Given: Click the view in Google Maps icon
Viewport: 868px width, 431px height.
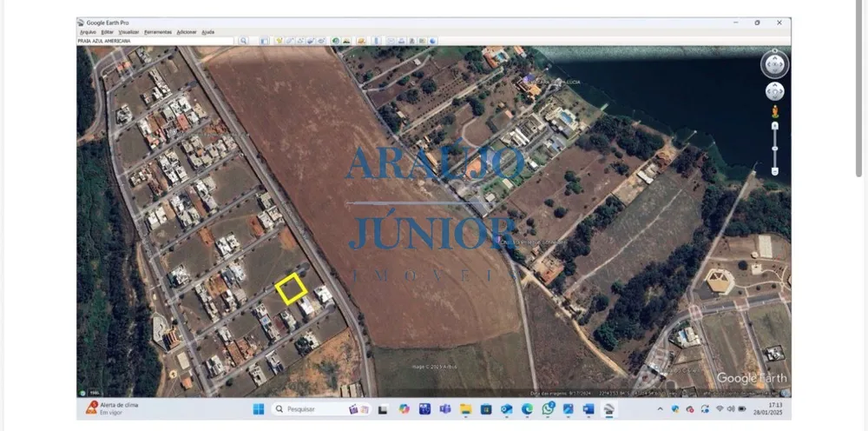Looking at the screenshot, I should [x=422, y=41].
